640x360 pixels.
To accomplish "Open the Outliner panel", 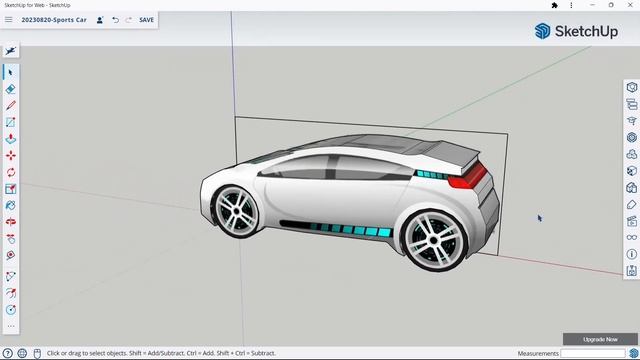I will (631, 104).
